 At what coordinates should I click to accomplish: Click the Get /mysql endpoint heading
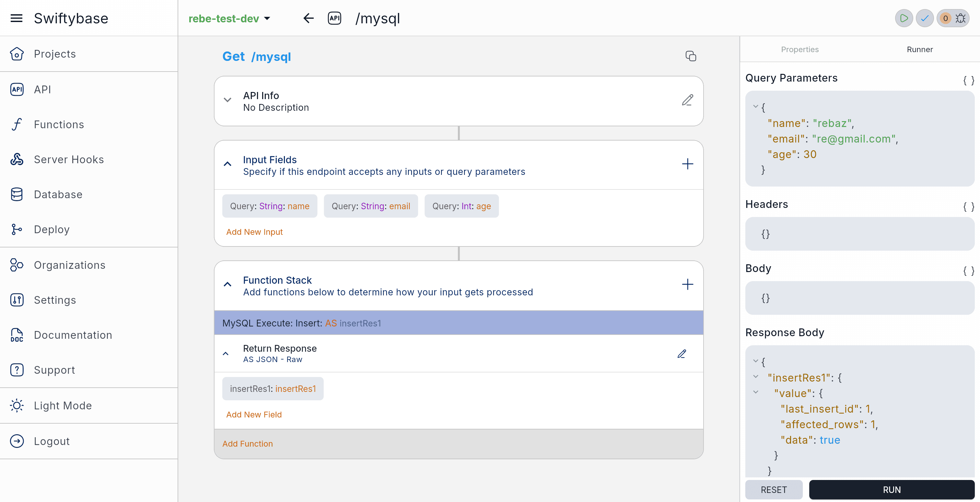click(256, 57)
